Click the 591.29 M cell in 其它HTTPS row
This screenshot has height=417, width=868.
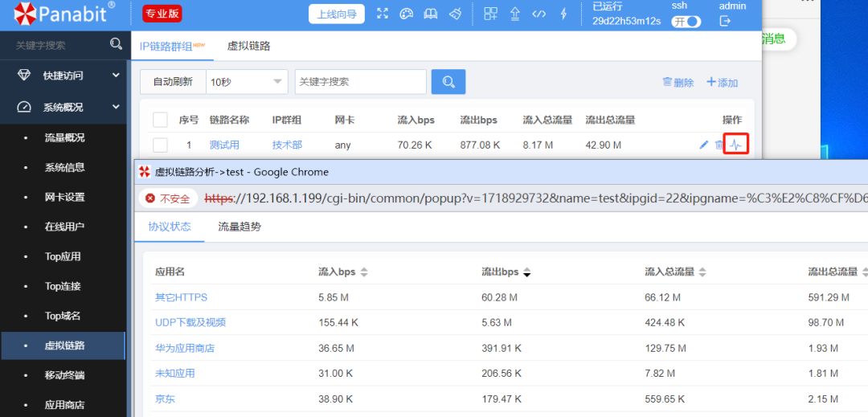pos(828,297)
